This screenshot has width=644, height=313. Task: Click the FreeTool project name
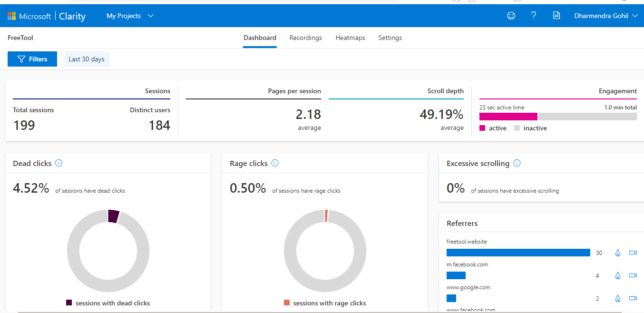point(20,37)
